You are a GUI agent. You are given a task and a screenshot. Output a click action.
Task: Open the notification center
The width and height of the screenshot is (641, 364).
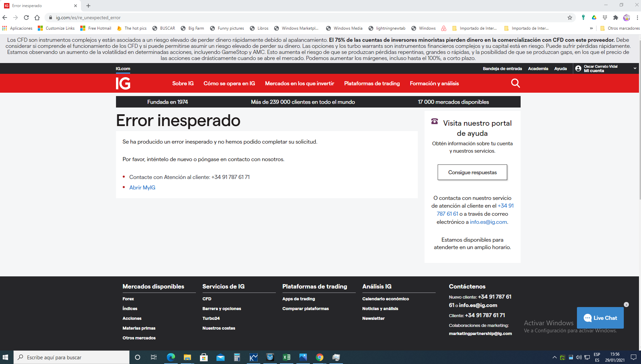pos(633,357)
